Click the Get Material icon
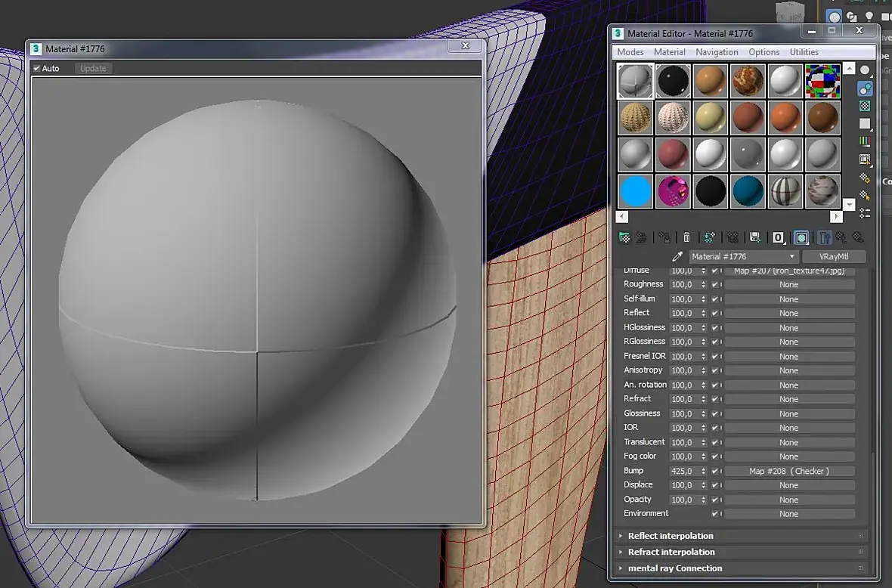The image size is (892, 588). 624,237
